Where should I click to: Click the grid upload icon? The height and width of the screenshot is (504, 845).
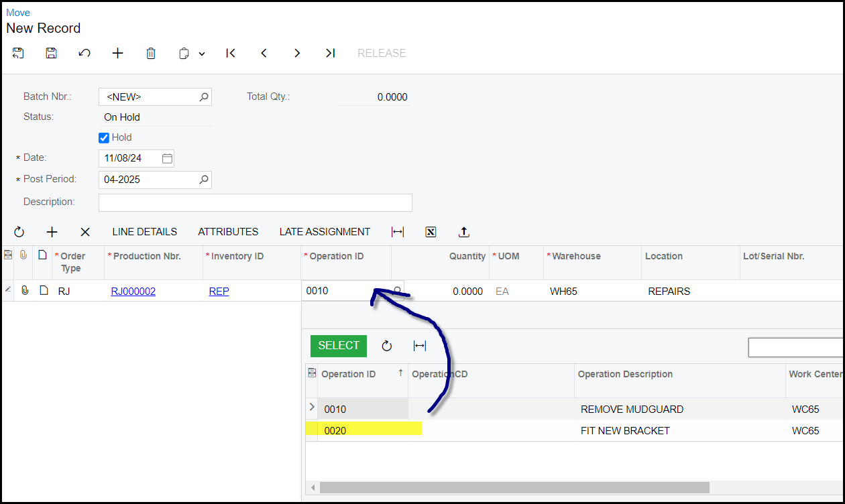pos(463,232)
